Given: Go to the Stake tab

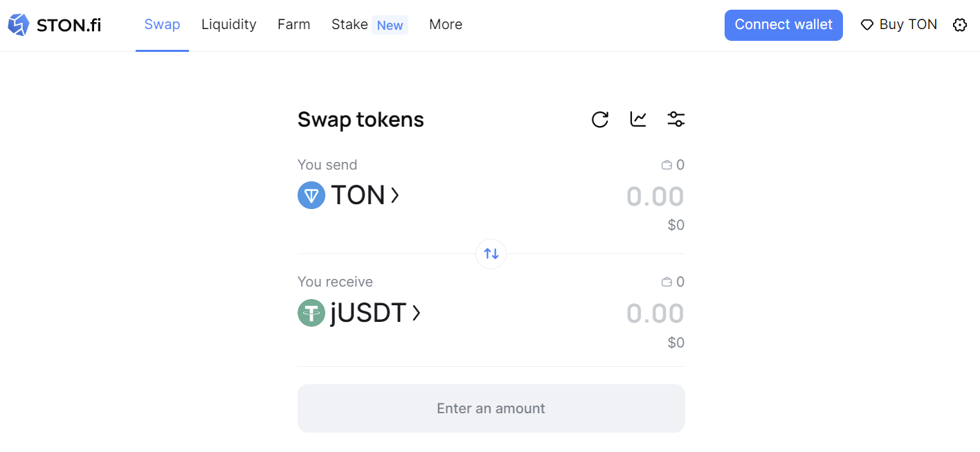Looking at the screenshot, I should pos(350,25).
